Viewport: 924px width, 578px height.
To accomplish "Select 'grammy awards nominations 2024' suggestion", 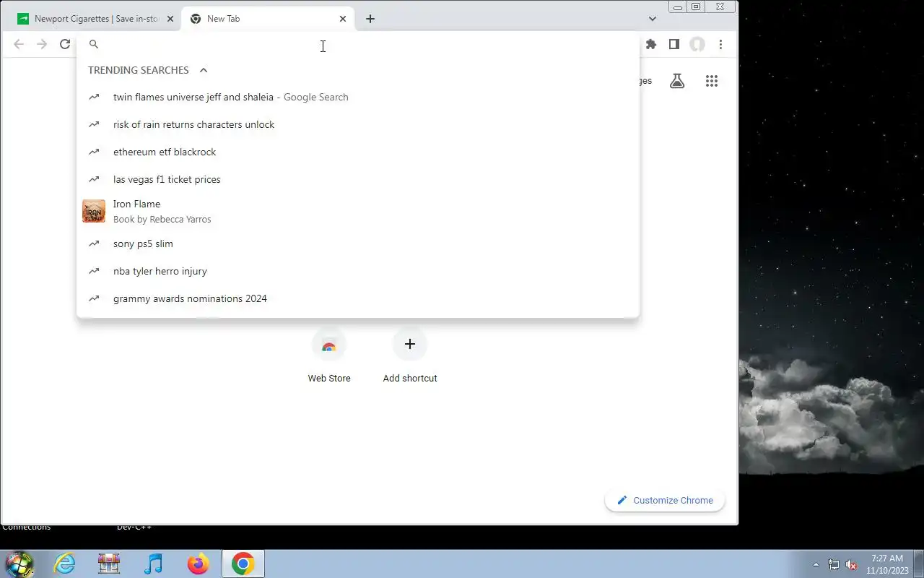I will pos(358,298).
